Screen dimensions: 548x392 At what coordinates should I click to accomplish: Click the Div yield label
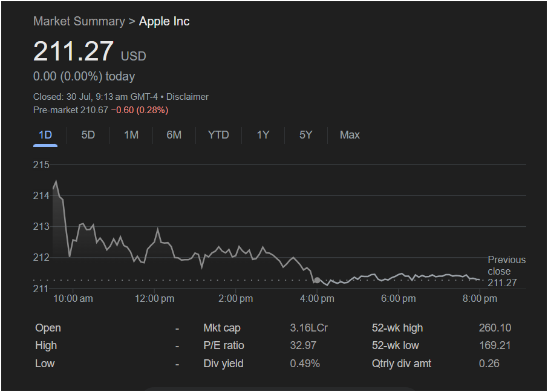(x=223, y=364)
